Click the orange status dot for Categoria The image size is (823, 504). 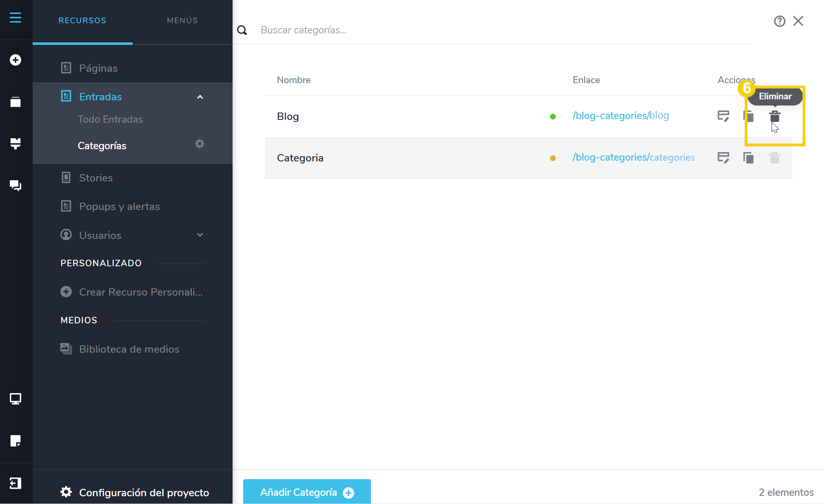(x=552, y=158)
